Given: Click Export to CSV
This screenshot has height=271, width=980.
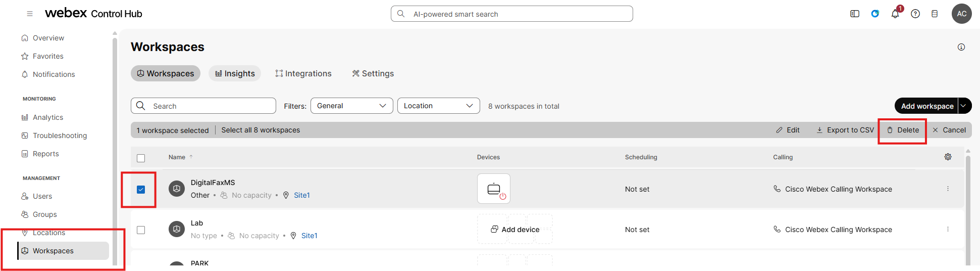Looking at the screenshot, I should coord(845,130).
